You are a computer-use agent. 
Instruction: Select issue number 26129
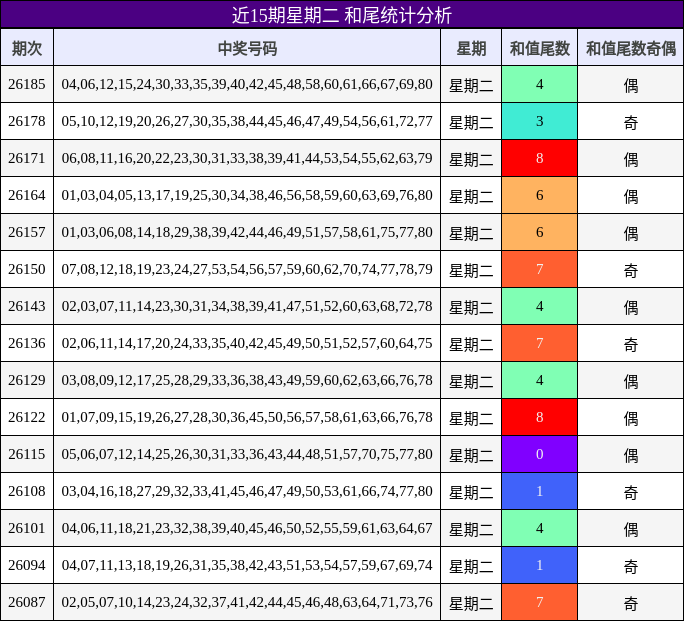click(x=27, y=380)
